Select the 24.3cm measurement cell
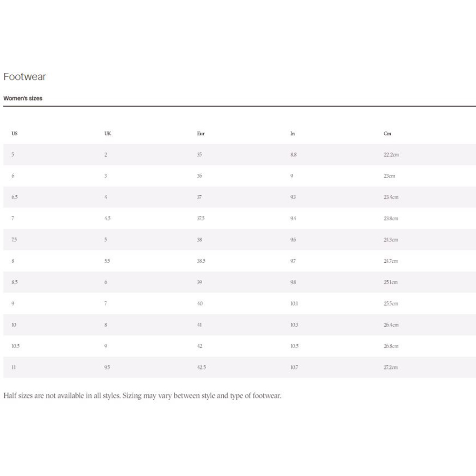 [x=391, y=239]
